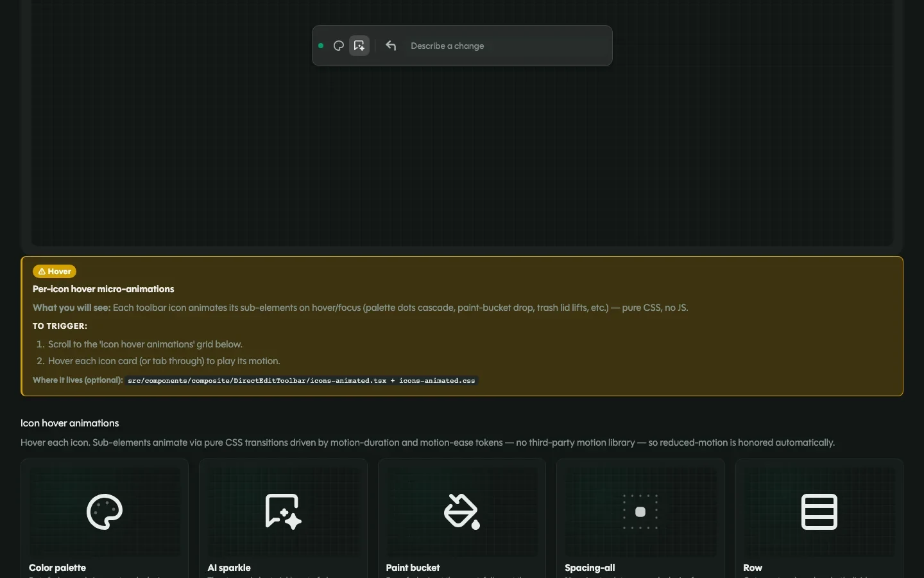Click the 'Icon hover animations' section heading
The height and width of the screenshot is (578, 924).
(x=70, y=423)
